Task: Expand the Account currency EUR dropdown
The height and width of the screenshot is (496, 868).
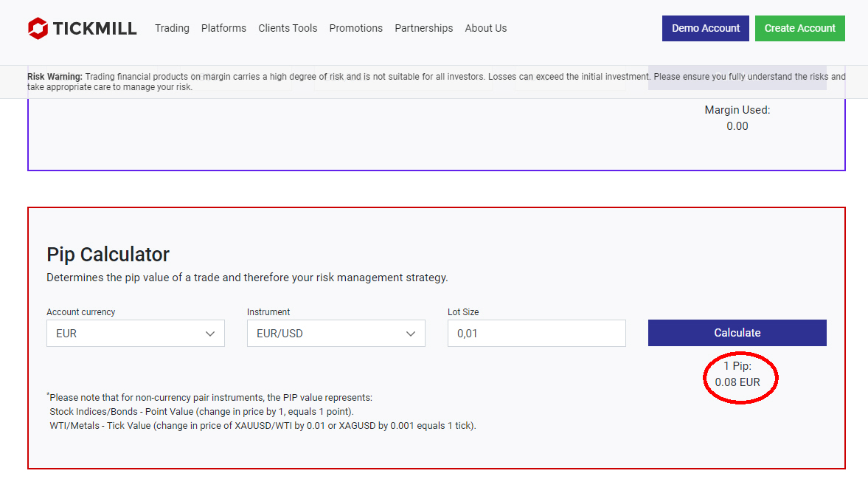Action: point(136,333)
